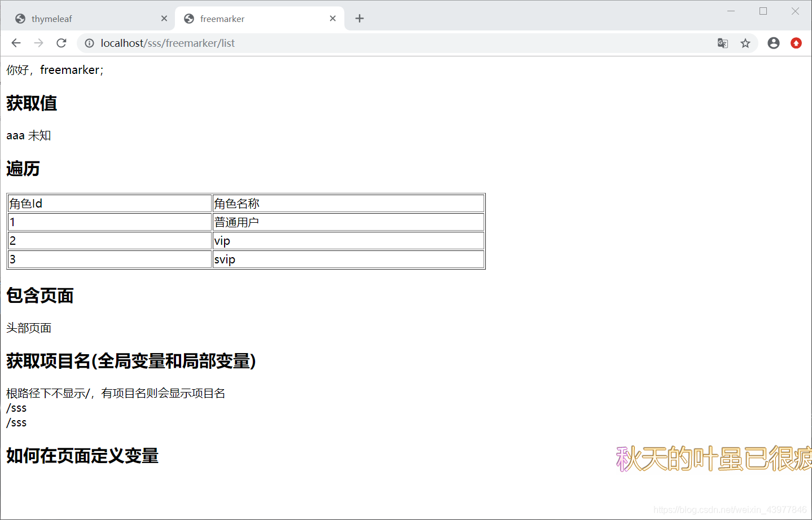Viewport: 812px width, 520px height.
Task: Select the 普通用户 table cell
Action: (348, 222)
